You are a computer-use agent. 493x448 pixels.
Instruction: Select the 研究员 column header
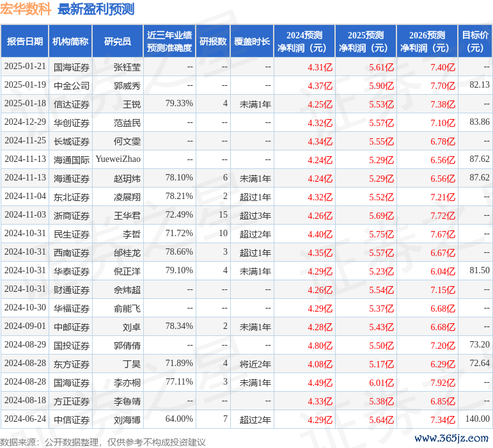(118, 41)
